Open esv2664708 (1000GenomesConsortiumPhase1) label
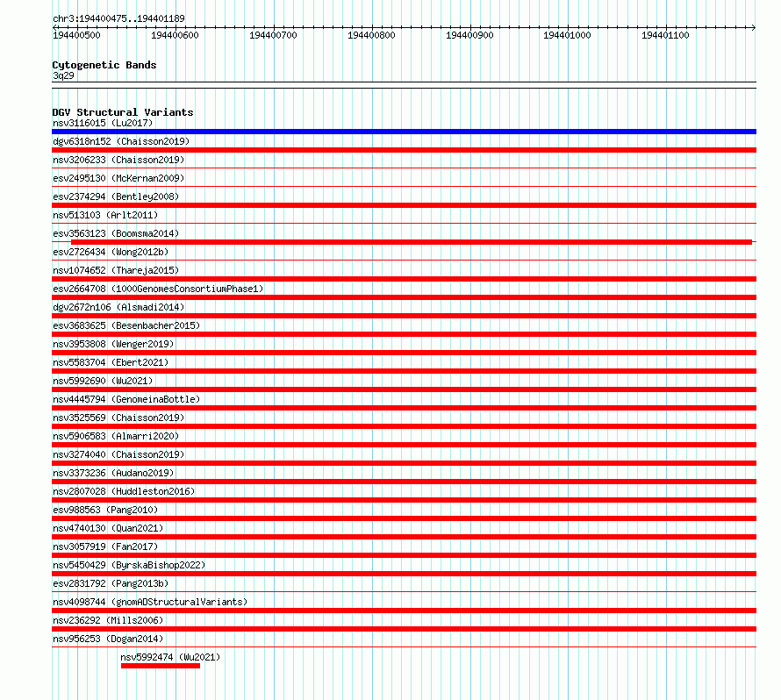The width and height of the screenshot is (781, 700). pos(158,289)
